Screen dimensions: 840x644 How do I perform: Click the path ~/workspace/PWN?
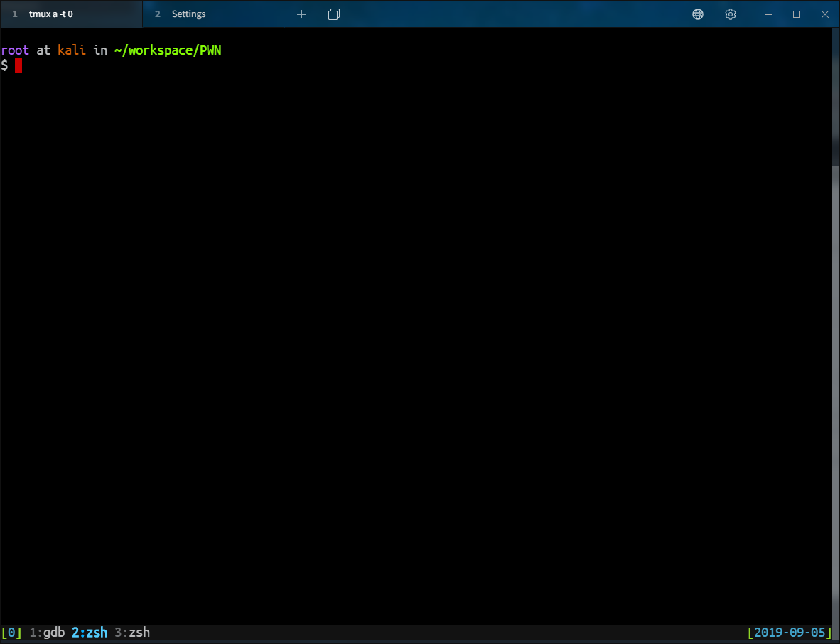167,50
